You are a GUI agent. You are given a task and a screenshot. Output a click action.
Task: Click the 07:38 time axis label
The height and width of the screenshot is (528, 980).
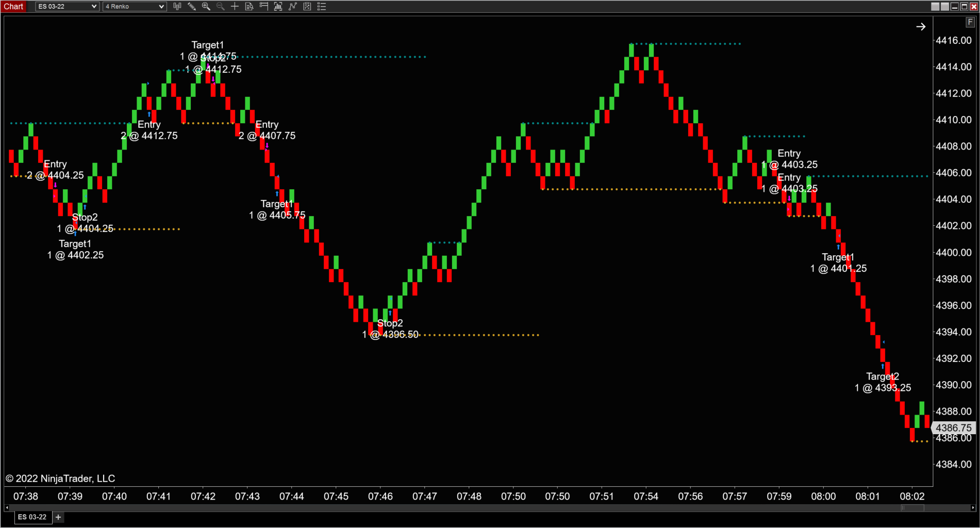(x=26, y=496)
